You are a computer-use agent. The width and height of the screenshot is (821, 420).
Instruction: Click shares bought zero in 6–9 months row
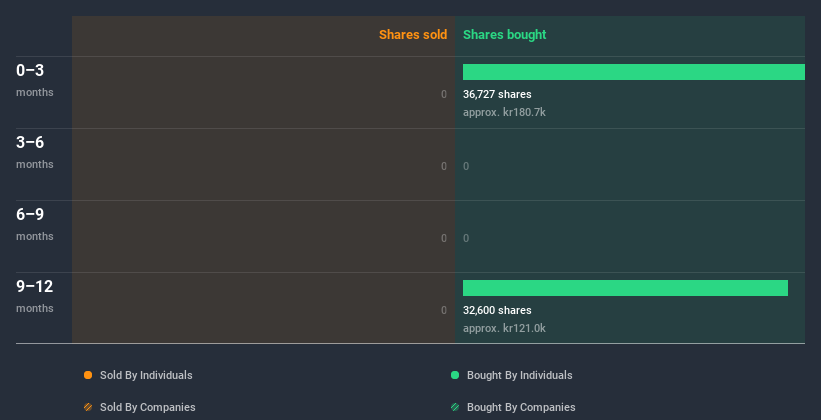[466, 238]
